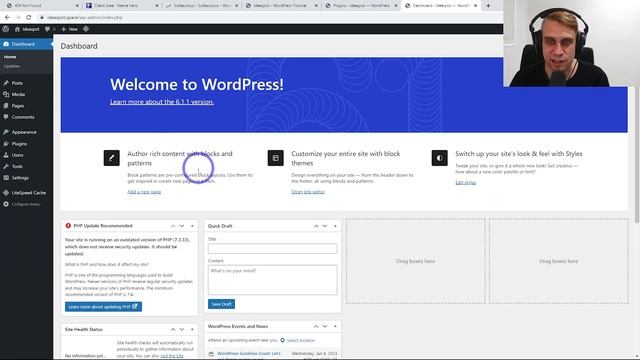Image resolution: width=640 pixels, height=360 pixels.
Task: Open Home submenu under Dashboard
Action: [10, 57]
